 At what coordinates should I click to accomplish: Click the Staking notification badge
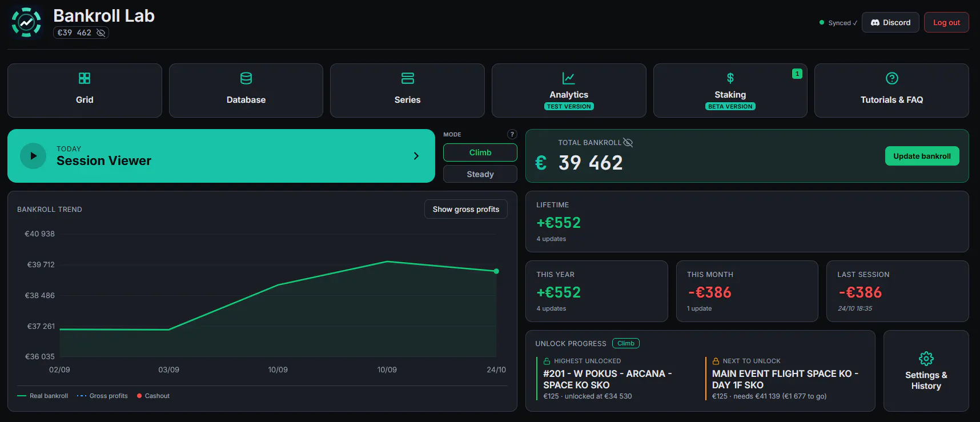(x=797, y=74)
